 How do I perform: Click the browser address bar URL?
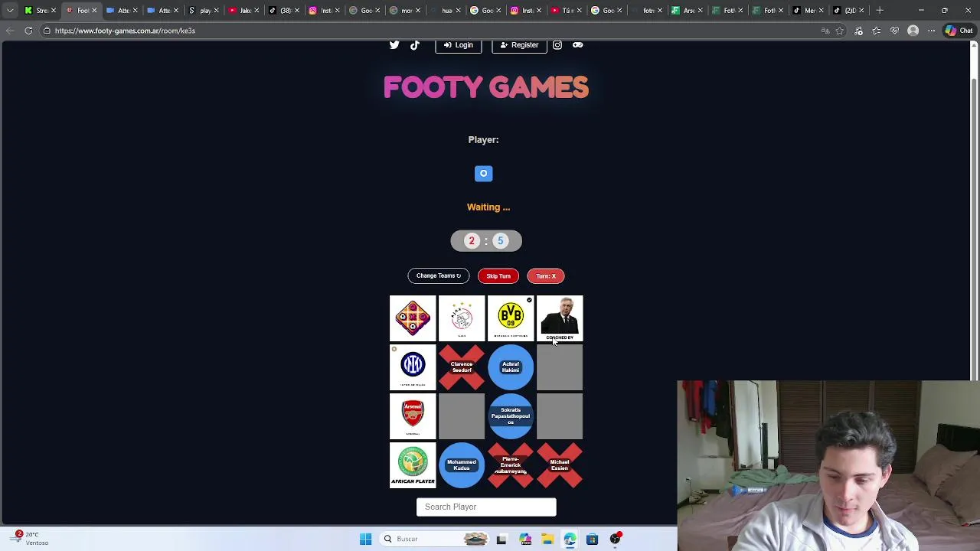[125, 31]
